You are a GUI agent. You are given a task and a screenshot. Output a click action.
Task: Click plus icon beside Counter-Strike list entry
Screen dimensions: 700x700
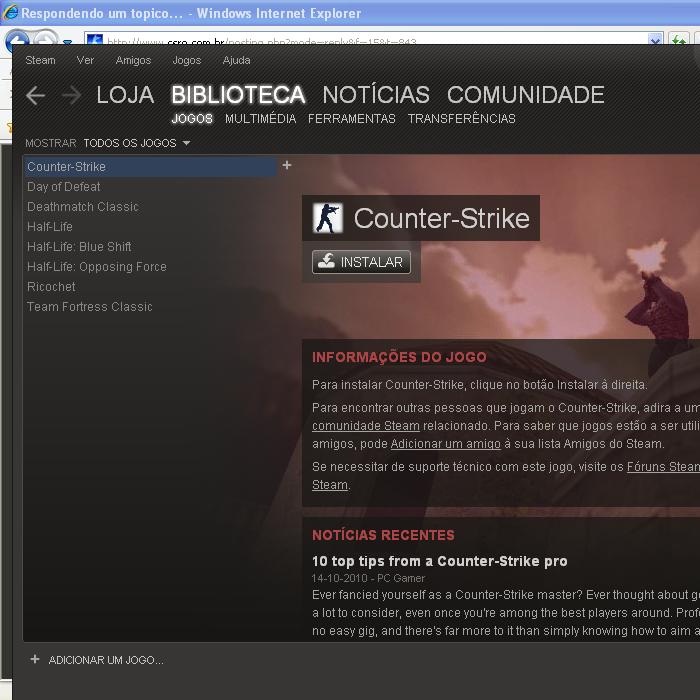(287, 165)
